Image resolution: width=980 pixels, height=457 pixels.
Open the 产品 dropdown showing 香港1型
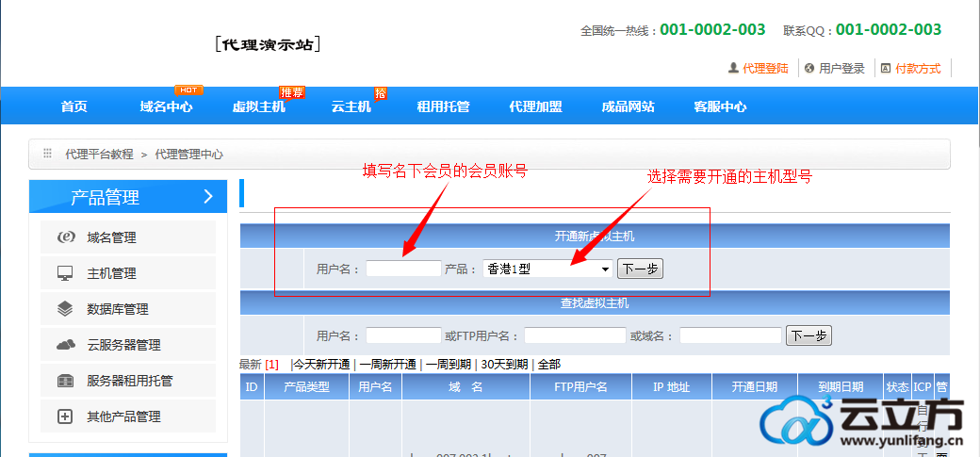548,269
